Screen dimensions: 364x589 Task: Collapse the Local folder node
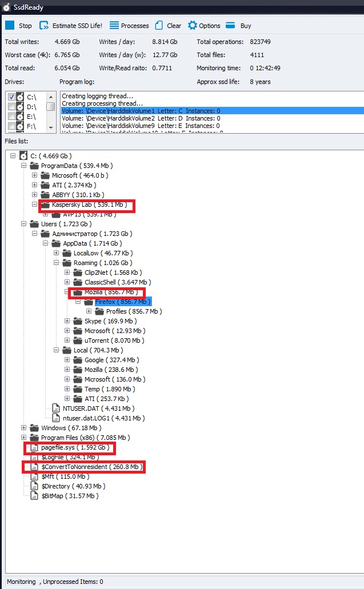tap(57, 350)
